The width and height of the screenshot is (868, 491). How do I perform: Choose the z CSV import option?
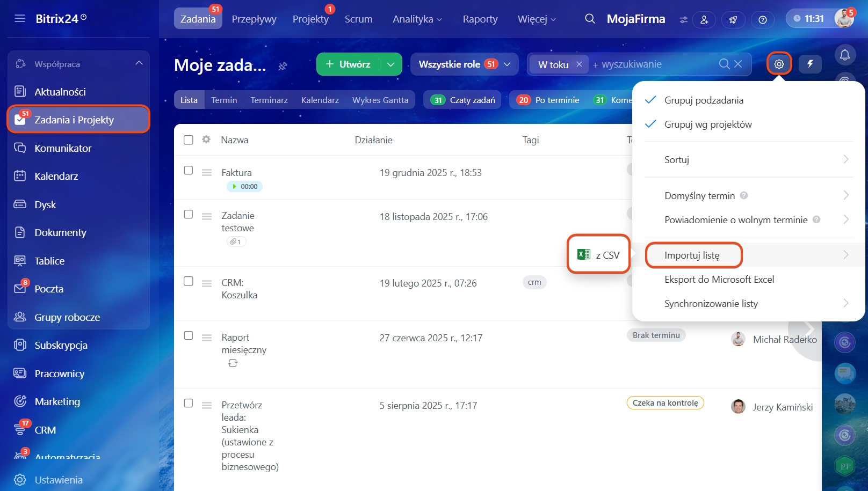[x=599, y=255]
